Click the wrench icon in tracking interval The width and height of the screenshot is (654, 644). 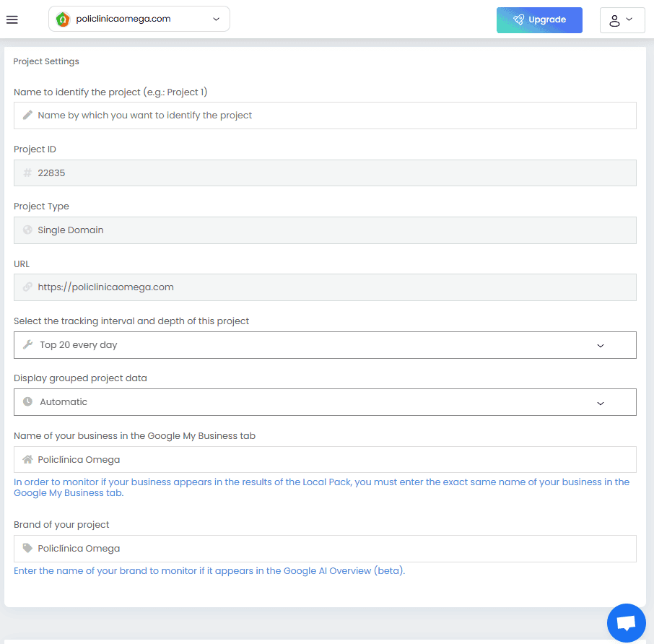click(28, 345)
